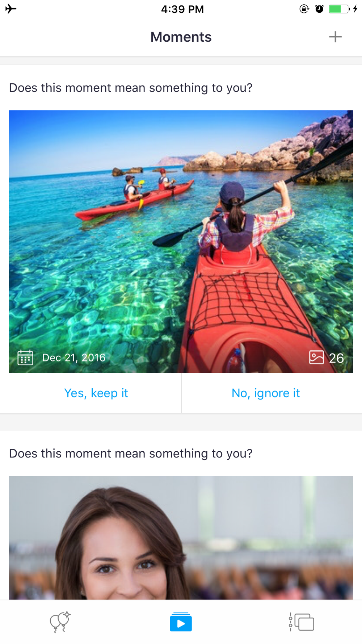Open the woman portrait moment photo
Screen dimensions: 362x644
(x=181, y=538)
